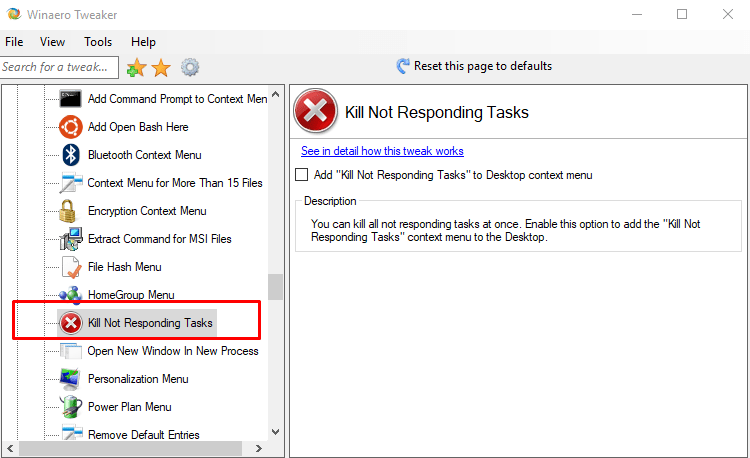This screenshot has height=458, width=750.
Task: Click the tree's scroll down arrow
Action: tap(276, 432)
